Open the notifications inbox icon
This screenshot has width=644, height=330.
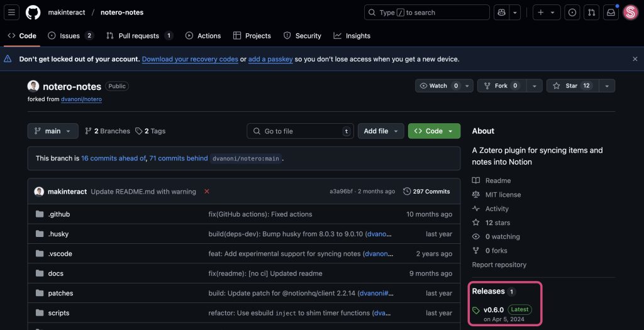[610, 13]
